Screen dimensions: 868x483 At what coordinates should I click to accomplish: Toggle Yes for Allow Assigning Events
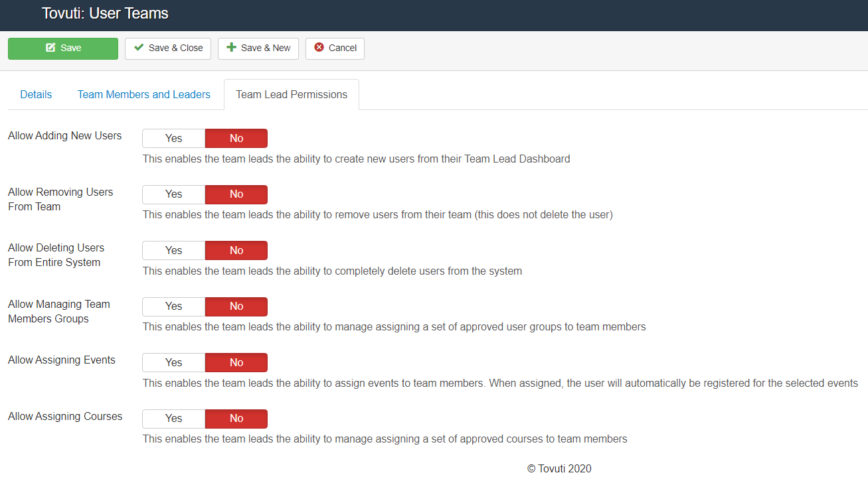tap(173, 362)
